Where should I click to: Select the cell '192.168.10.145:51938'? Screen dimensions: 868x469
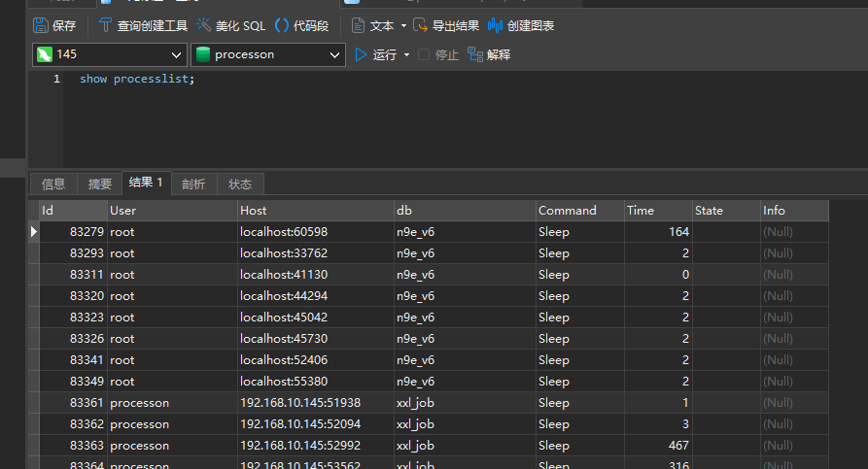[x=316, y=403]
